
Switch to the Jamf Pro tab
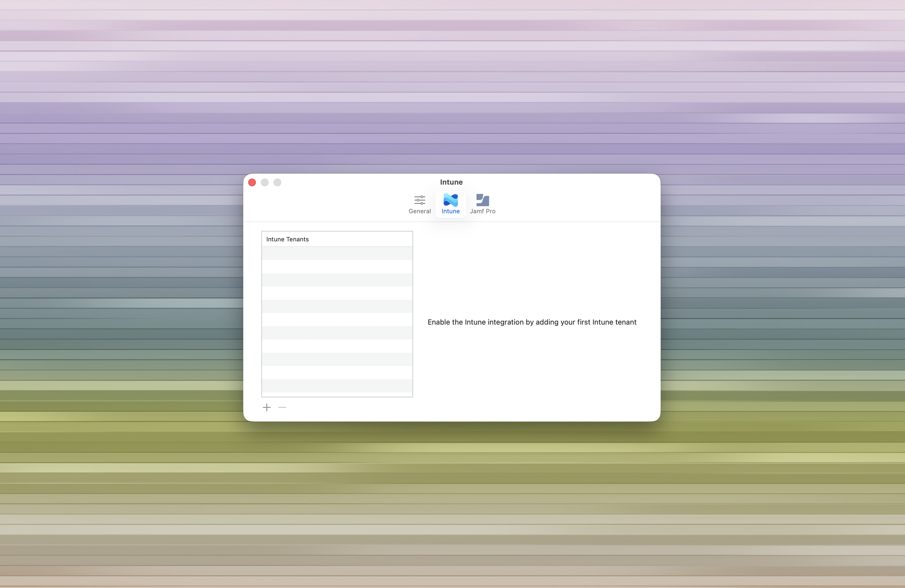point(483,204)
